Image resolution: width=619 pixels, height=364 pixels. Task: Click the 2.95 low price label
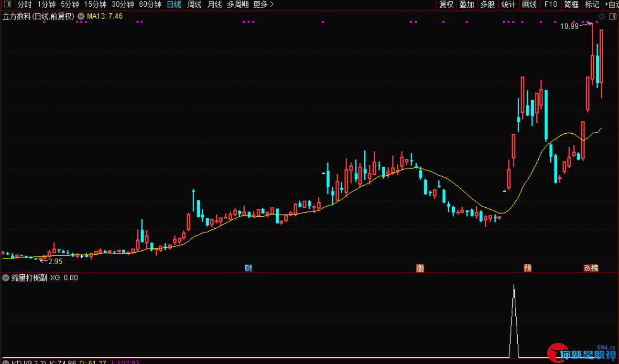click(x=55, y=261)
